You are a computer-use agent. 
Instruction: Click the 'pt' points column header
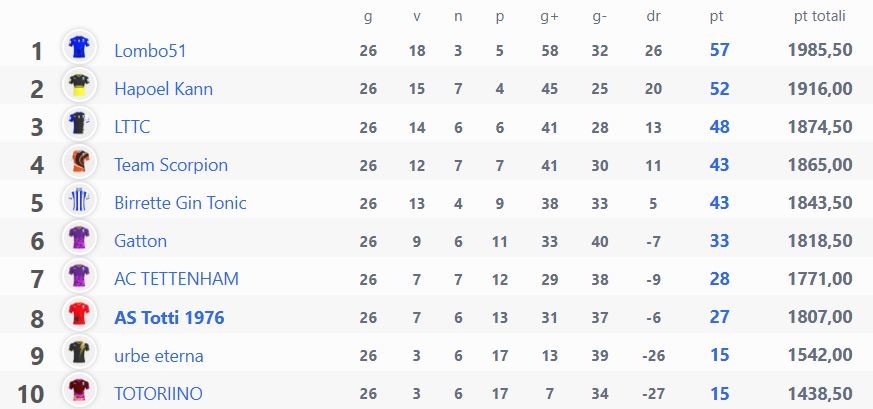[717, 17]
